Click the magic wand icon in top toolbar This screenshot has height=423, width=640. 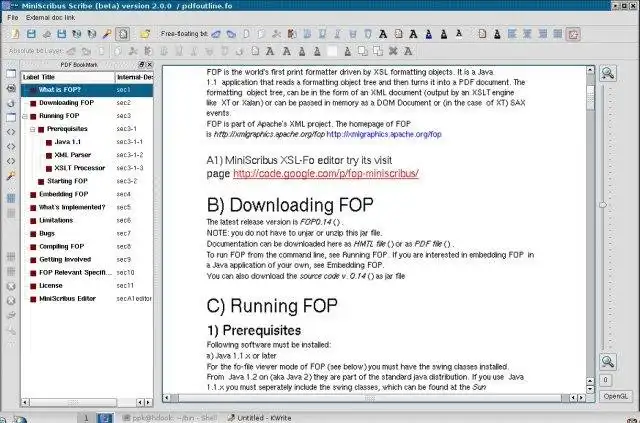coord(107,34)
